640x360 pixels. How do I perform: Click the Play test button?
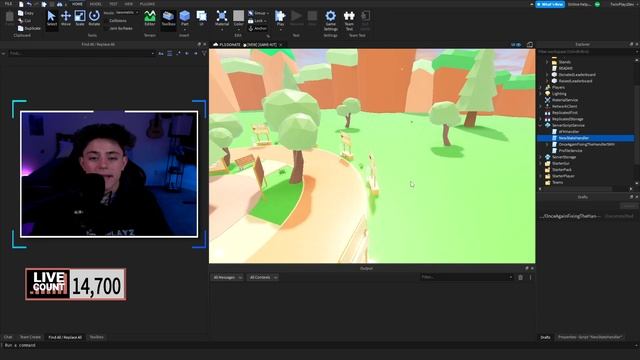coord(280,19)
